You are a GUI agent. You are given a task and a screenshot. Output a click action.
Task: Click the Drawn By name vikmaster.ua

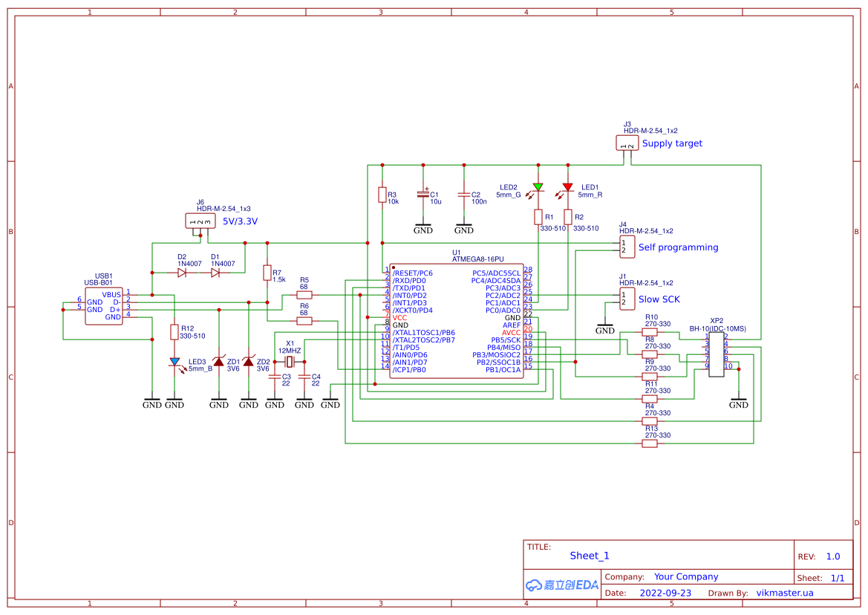click(785, 593)
